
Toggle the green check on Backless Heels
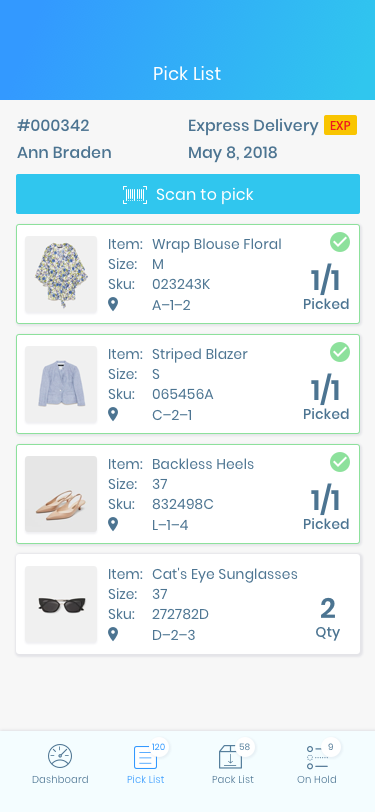tap(340, 462)
